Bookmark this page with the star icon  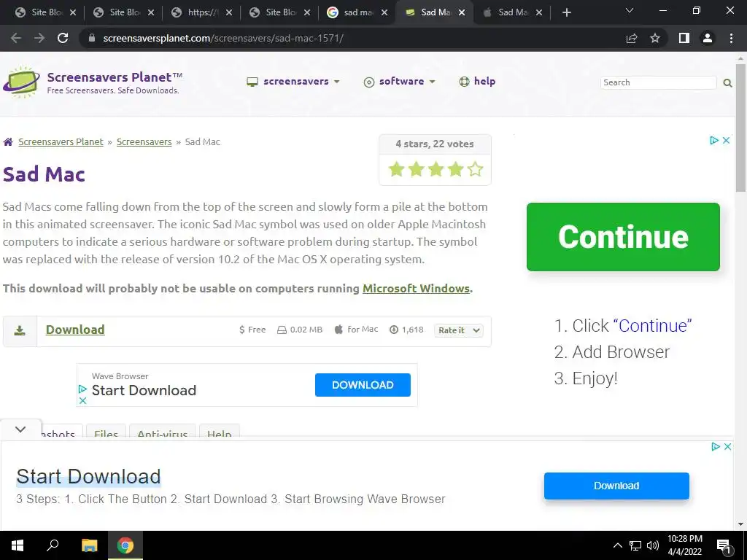tap(655, 38)
